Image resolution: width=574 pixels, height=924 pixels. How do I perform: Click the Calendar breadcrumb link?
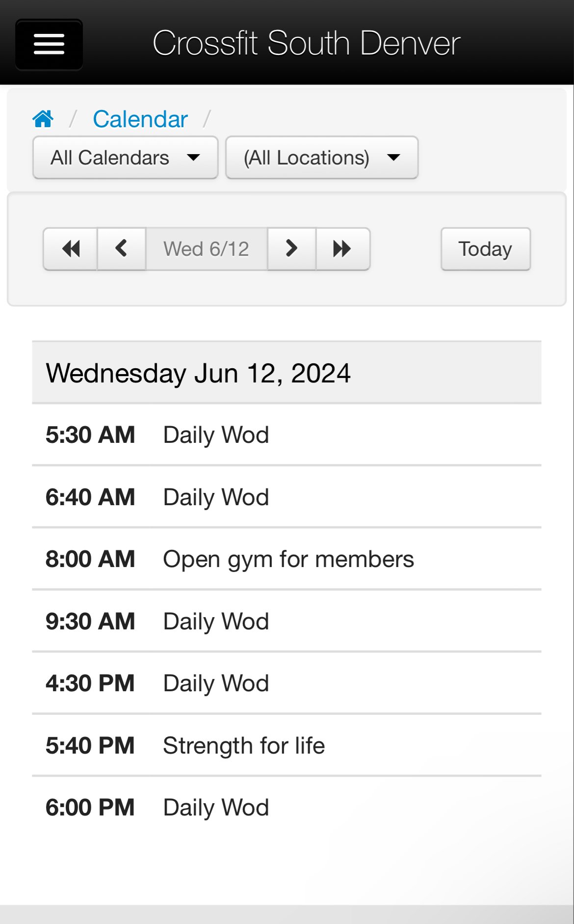coord(140,119)
